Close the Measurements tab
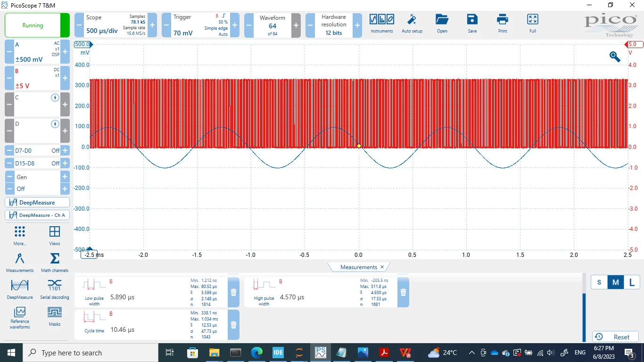The width and height of the screenshot is (644, 362). (x=382, y=267)
